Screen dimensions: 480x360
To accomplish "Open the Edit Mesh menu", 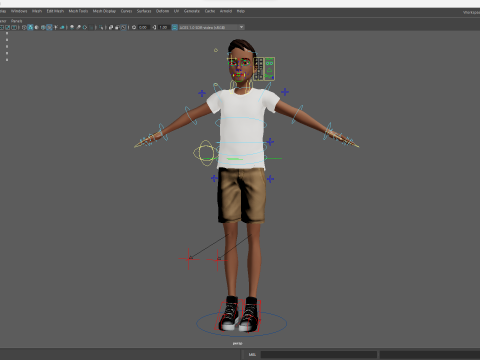I will [x=55, y=11].
